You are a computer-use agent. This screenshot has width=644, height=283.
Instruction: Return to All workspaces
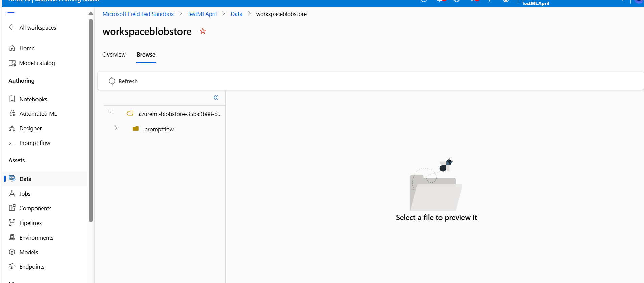[38, 28]
